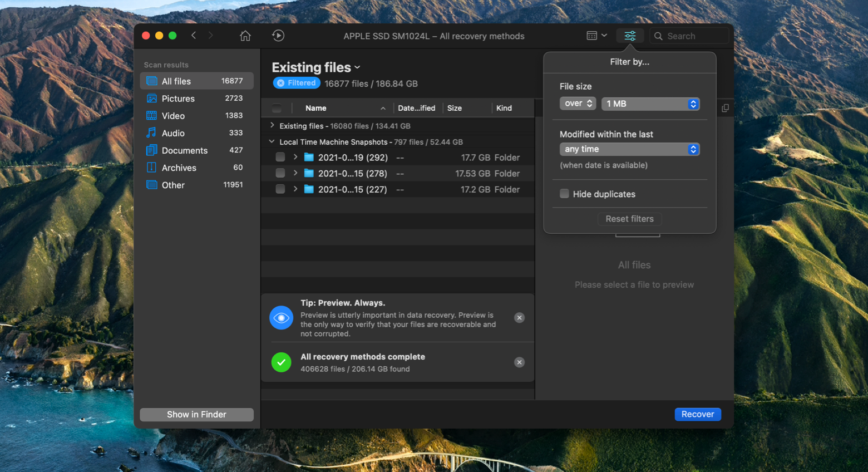The height and width of the screenshot is (472, 868).
Task: Sort by the Size column header
Action: 455,108
